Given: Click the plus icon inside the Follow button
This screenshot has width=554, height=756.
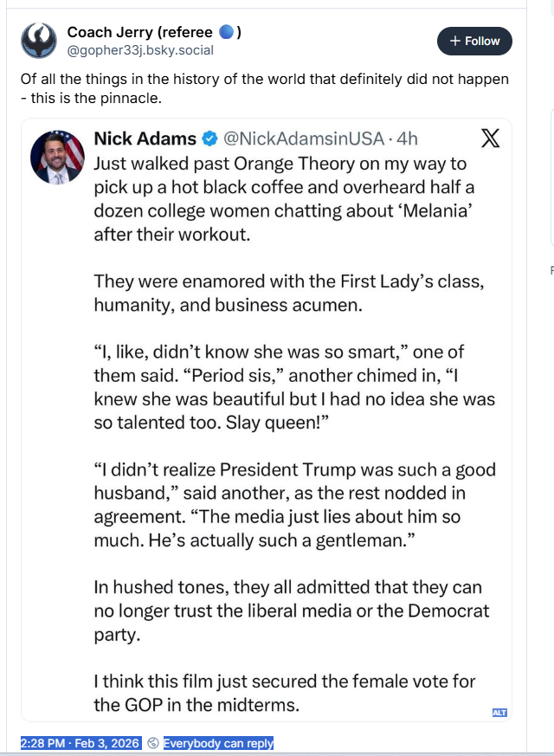Looking at the screenshot, I should click(454, 41).
